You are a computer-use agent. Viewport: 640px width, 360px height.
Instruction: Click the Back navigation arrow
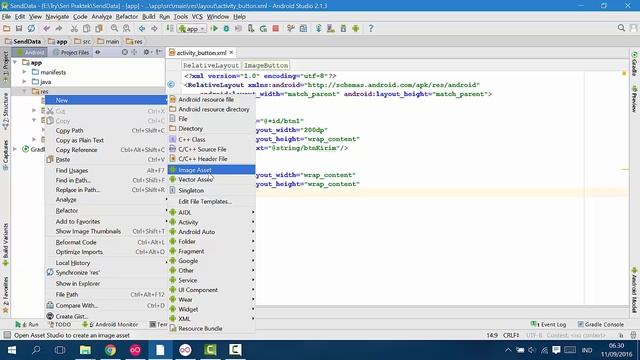point(142,28)
